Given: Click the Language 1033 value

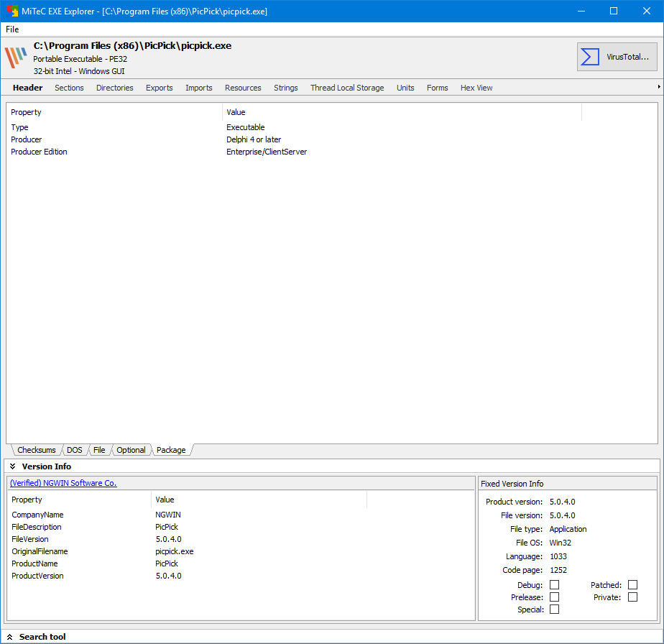Looking at the screenshot, I should pos(558,556).
